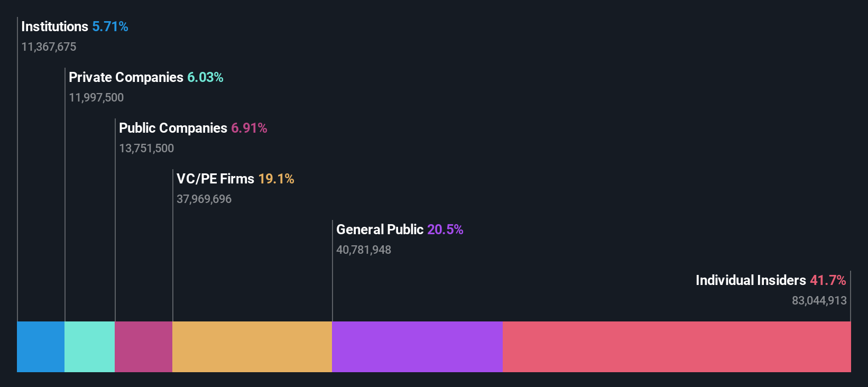The image size is (868, 387).
Task: Click the 5.71% Institutions percentage
Action: coord(110,26)
